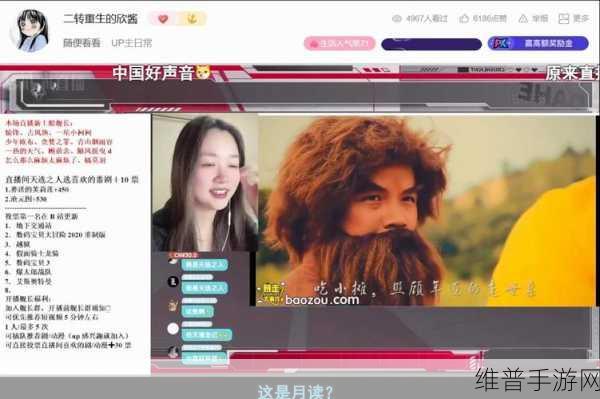600x399 pixels.
Task: Click the golden anchor badge icon
Action: coord(192,18)
